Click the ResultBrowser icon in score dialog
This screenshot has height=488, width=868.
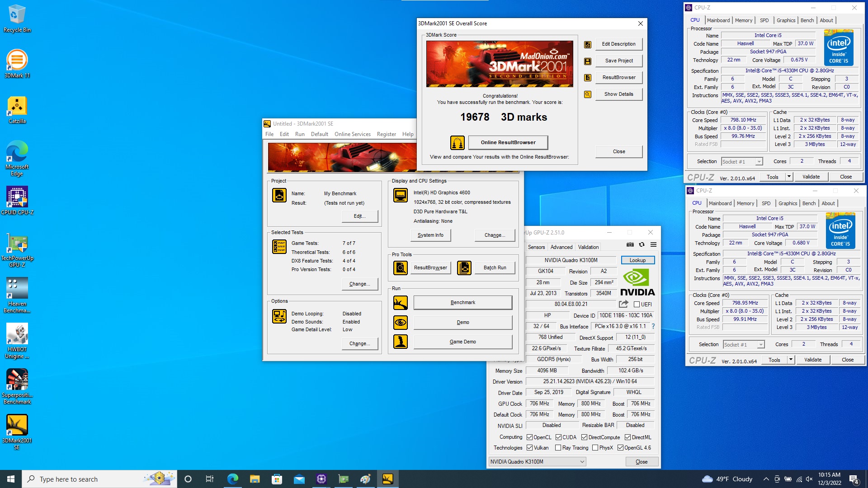coord(588,78)
